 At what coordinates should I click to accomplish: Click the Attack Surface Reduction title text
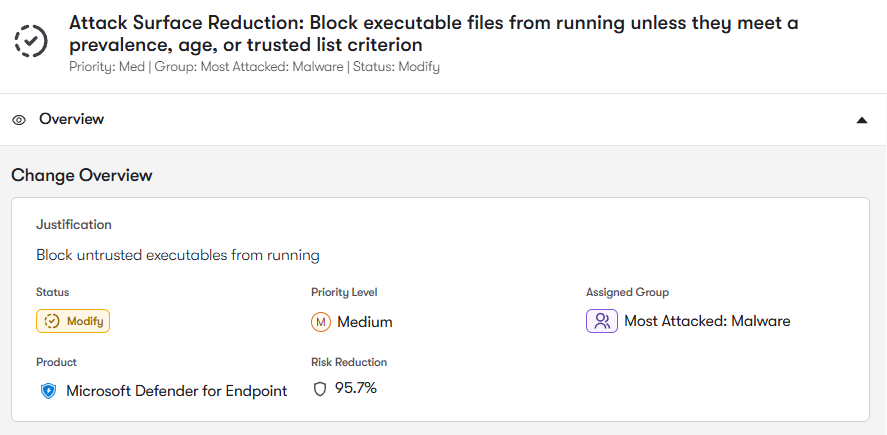coord(433,34)
